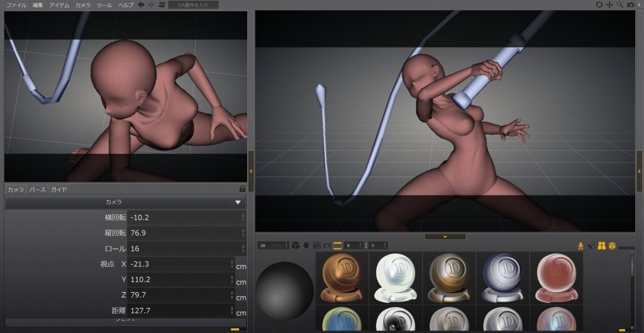The width and height of the screenshot is (644, 333).
Task: Click the small gray frame icon
Action: click(327, 246)
